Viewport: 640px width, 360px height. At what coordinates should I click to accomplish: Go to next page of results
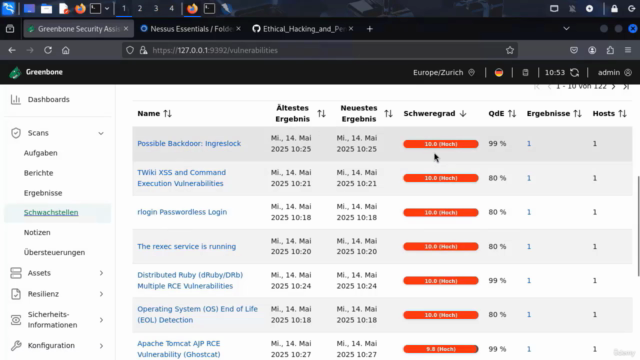pos(613,87)
